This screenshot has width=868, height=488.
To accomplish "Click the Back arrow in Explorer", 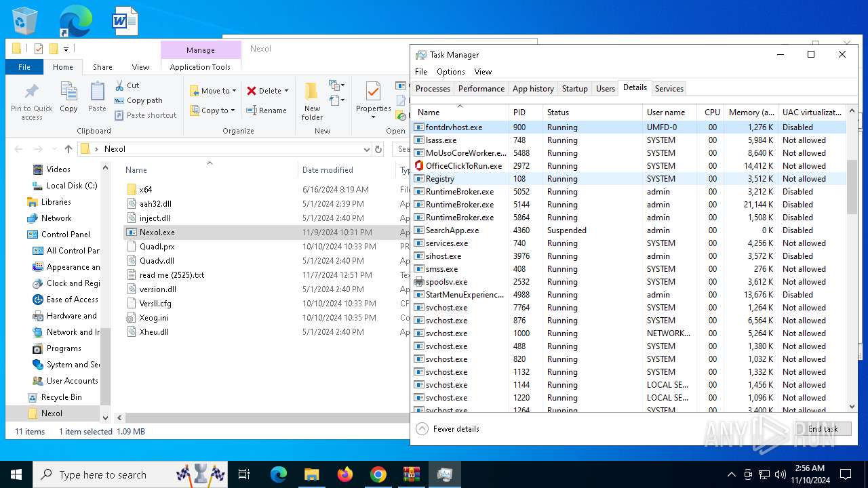I will point(19,149).
